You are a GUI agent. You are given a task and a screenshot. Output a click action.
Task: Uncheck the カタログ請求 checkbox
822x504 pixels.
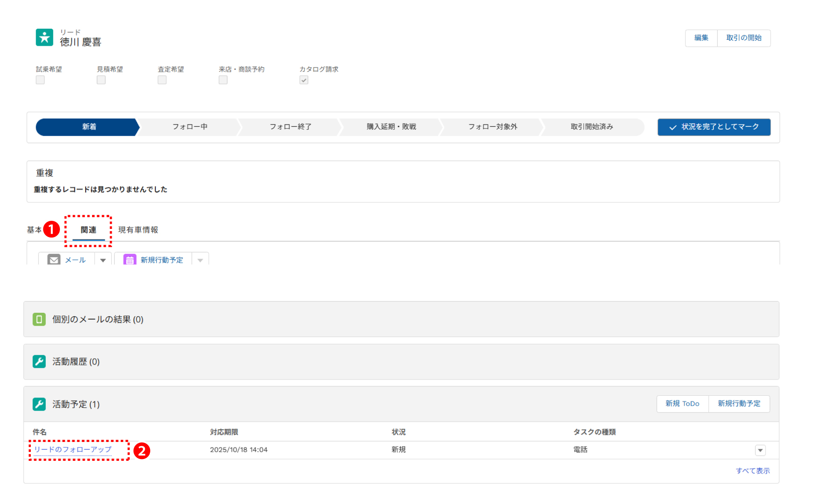304,80
